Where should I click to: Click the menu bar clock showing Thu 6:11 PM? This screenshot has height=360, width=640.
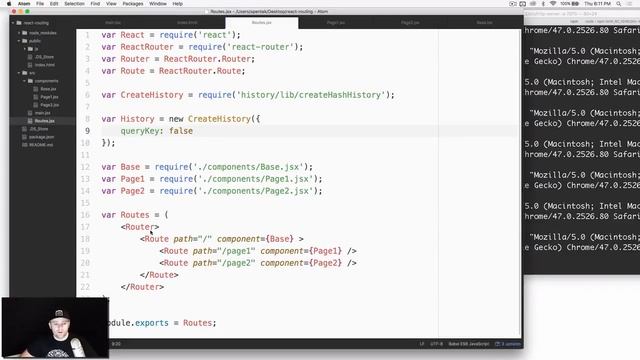coord(597,4)
